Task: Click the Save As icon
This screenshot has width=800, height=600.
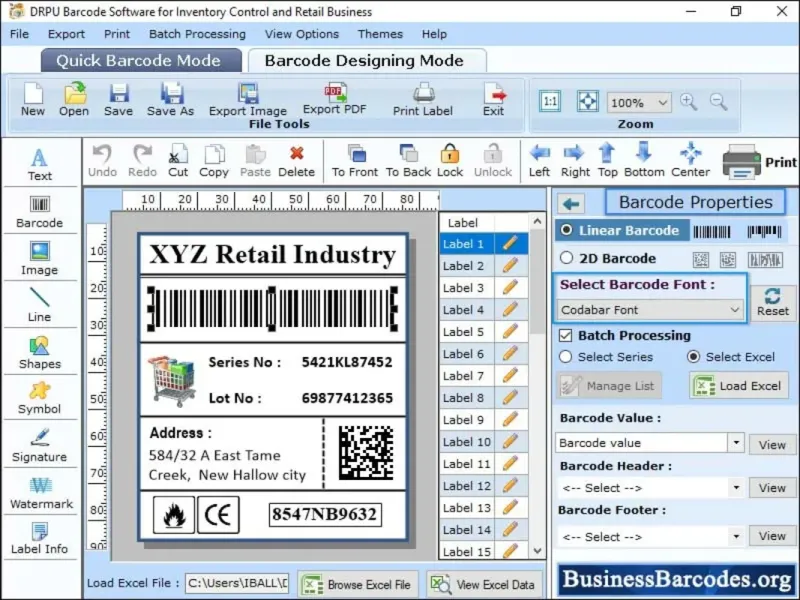Action: point(170,99)
